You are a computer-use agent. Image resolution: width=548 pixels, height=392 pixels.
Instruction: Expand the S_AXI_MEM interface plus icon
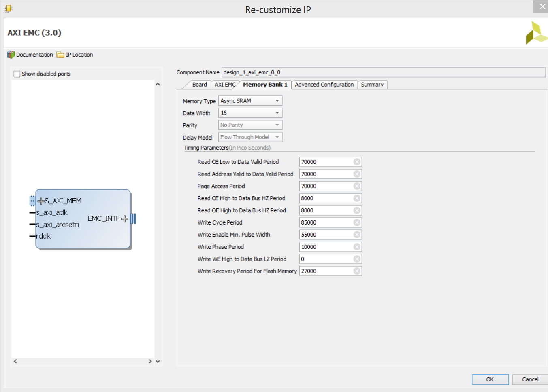point(41,201)
